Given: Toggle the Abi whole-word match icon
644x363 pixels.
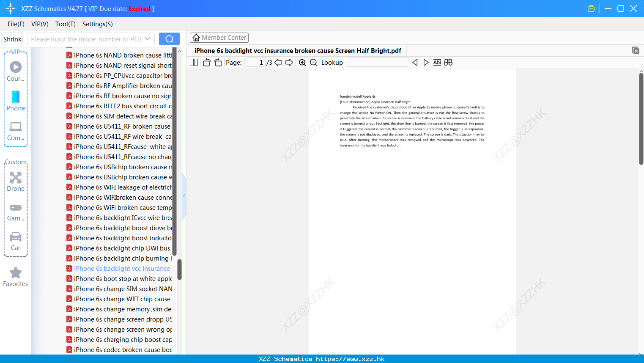Looking at the screenshot, I should tap(437, 63).
